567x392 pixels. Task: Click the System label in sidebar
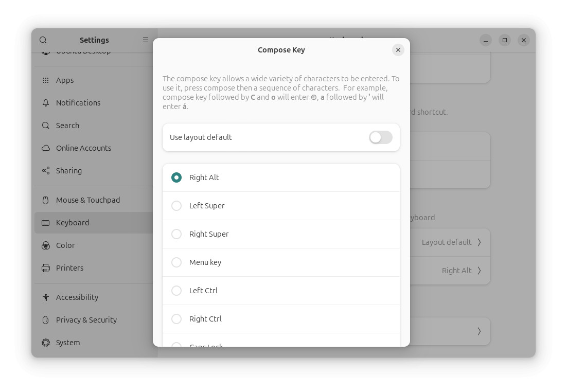[68, 343]
